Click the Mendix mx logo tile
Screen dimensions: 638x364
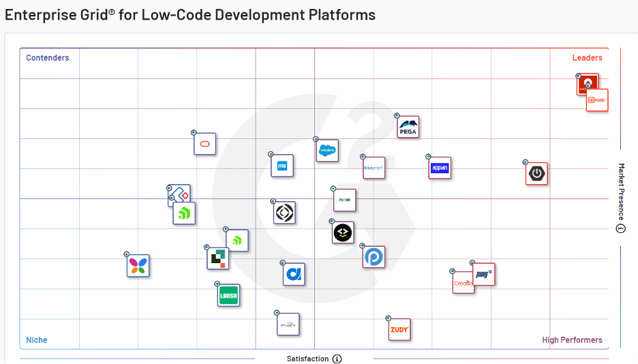click(x=282, y=166)
